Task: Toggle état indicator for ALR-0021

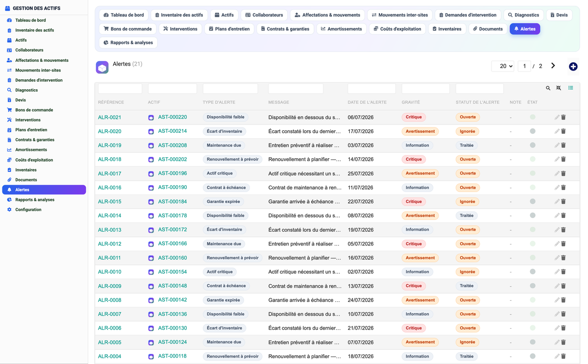Action: tap(533, 117)
